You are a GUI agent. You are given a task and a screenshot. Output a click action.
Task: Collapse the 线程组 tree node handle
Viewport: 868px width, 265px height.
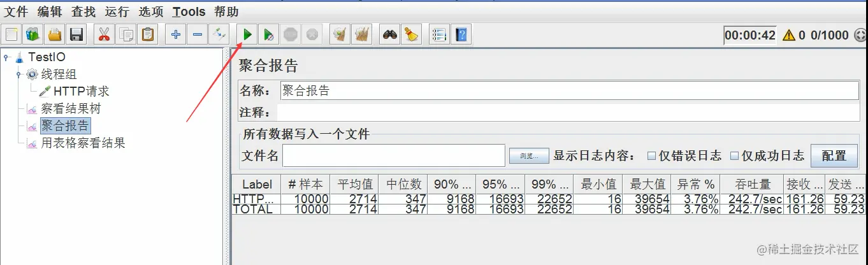click(x=19, y=75)
